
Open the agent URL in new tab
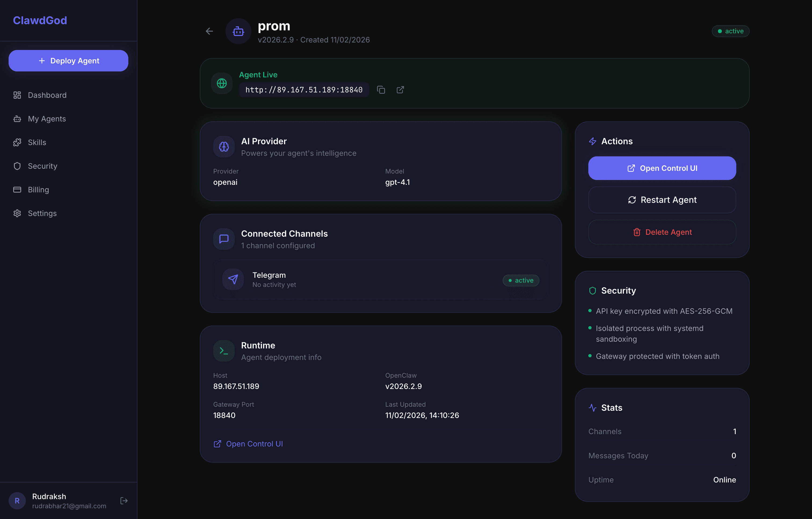(400, 90)
